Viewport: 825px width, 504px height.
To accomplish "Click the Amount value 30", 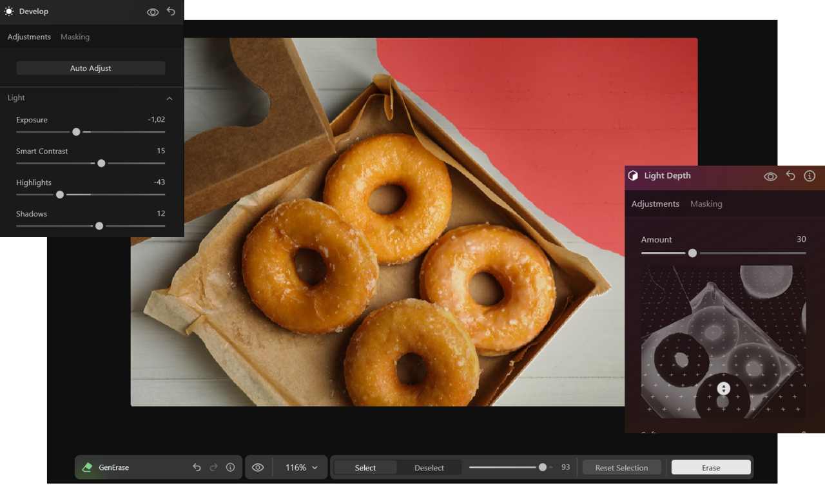I will click(x=801, y=239).
